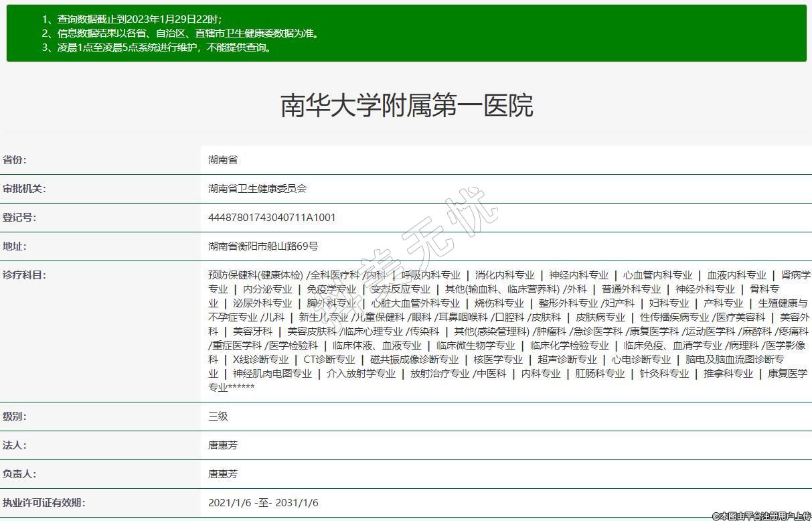812x521 pixels.
Task: Click the first notice line about 查询数据截止 time
Action: pyautogui.click(x=132, y=19)
